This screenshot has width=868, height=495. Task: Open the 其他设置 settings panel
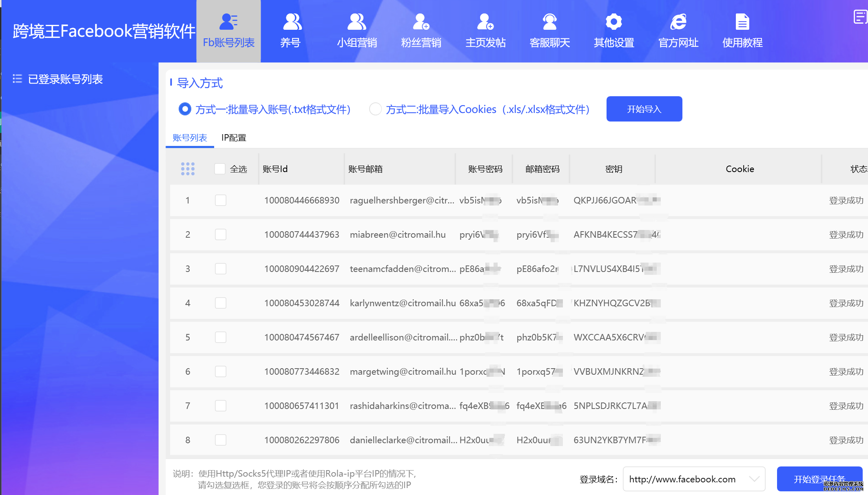(x=614, y=31)
